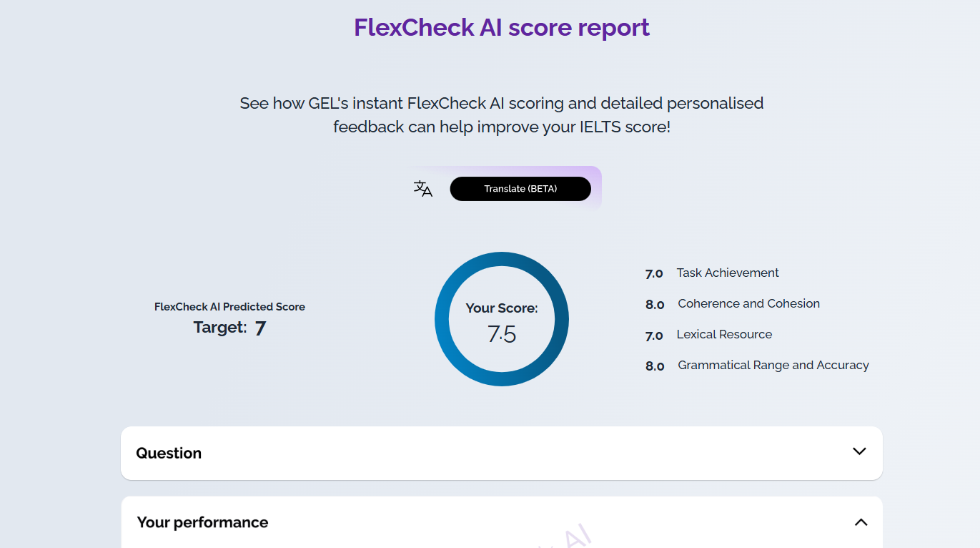This screenshot has height=548, width=980.
Task: Click the 8.0 beside Coherence and Cohesion
Action: coord(655,305)
